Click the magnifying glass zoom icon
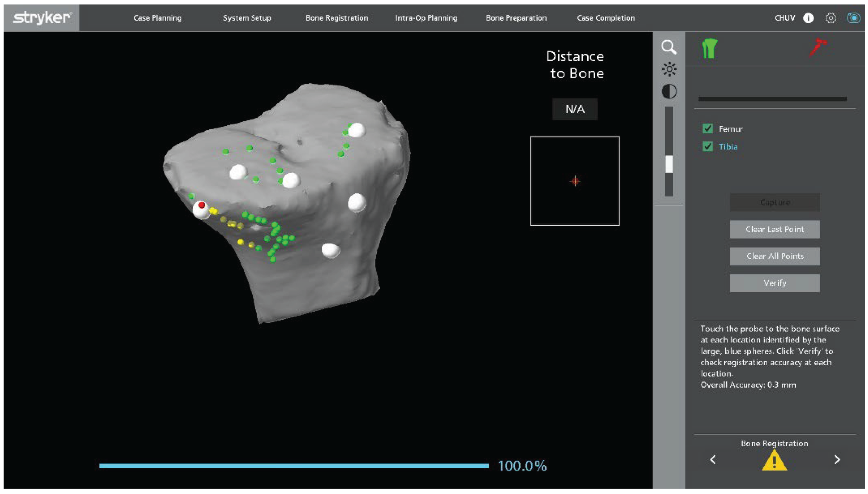Image resolution: width=868 pixels, height=494 pixels. pyautogui.click(x=668, y=47)
